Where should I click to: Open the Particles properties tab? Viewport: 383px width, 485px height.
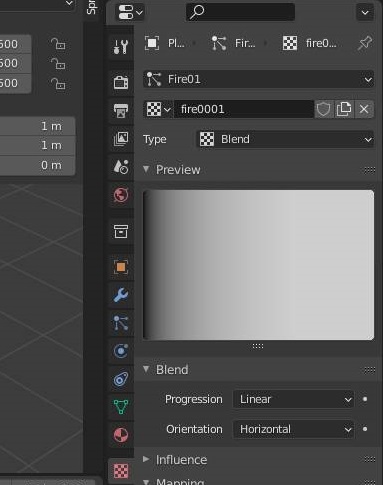[x=121, y=323]
